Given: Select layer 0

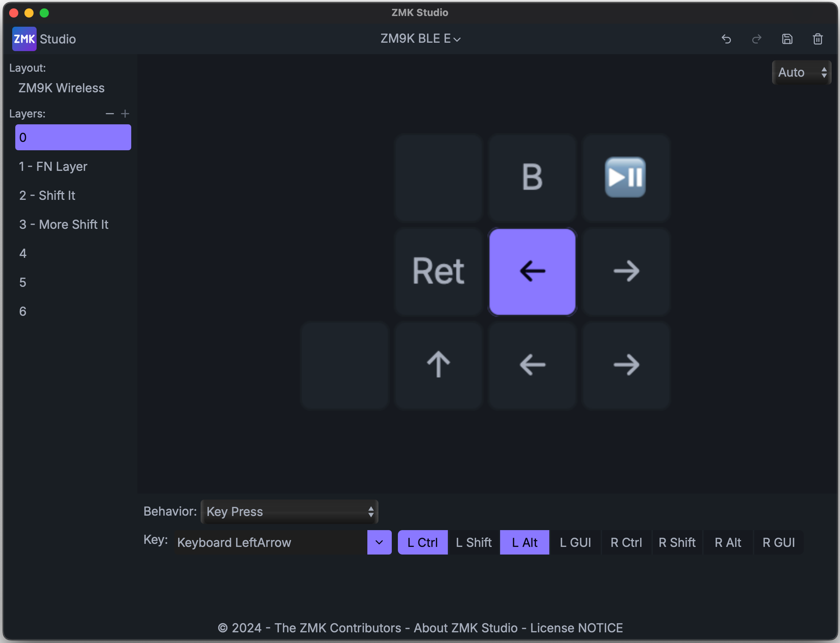Looking at the screenshot, I should coord(73,137).
